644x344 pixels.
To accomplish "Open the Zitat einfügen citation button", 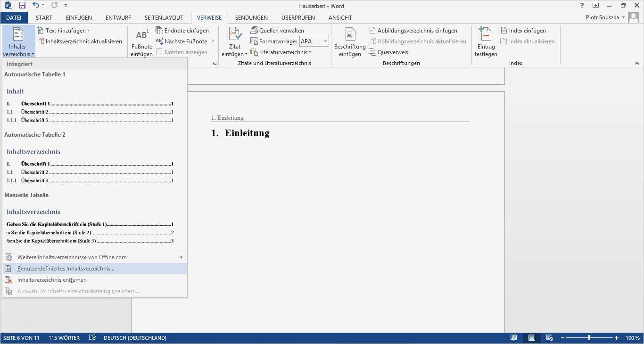I will click(x=235, y=42).
